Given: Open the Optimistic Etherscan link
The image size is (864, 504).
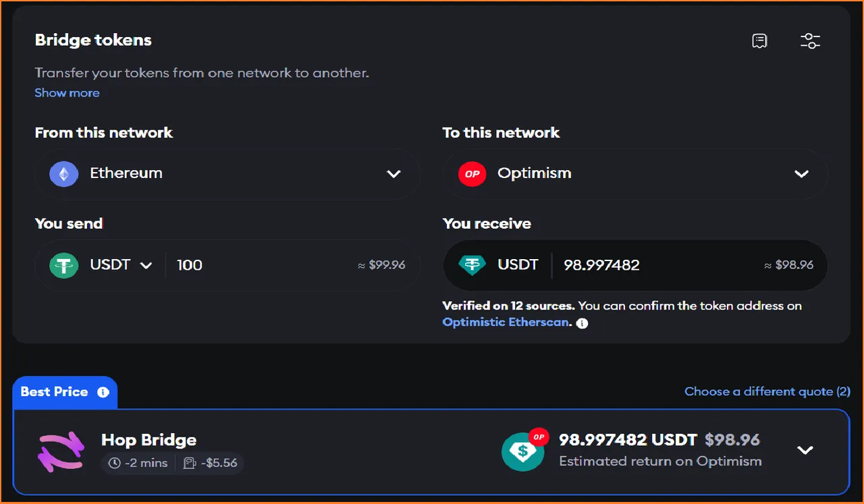Looking at the screenshot, I should click(x=506, y=323).
